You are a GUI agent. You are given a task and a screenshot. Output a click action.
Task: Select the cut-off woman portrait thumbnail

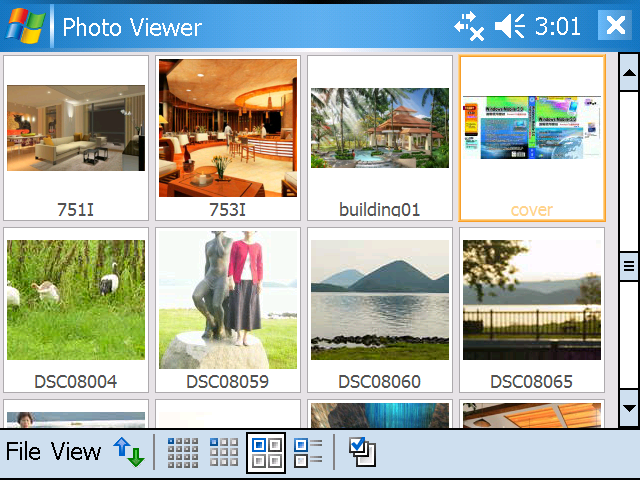click(76, 420)
